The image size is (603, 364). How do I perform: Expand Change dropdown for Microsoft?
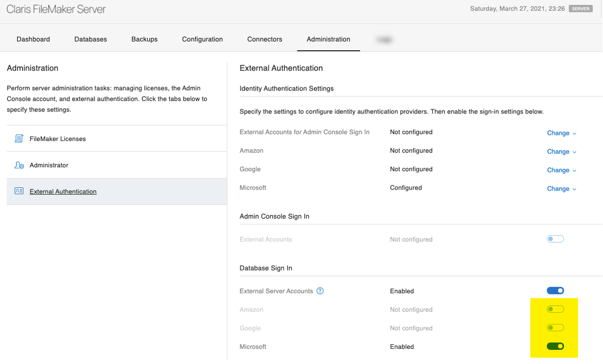coord(562,189)
